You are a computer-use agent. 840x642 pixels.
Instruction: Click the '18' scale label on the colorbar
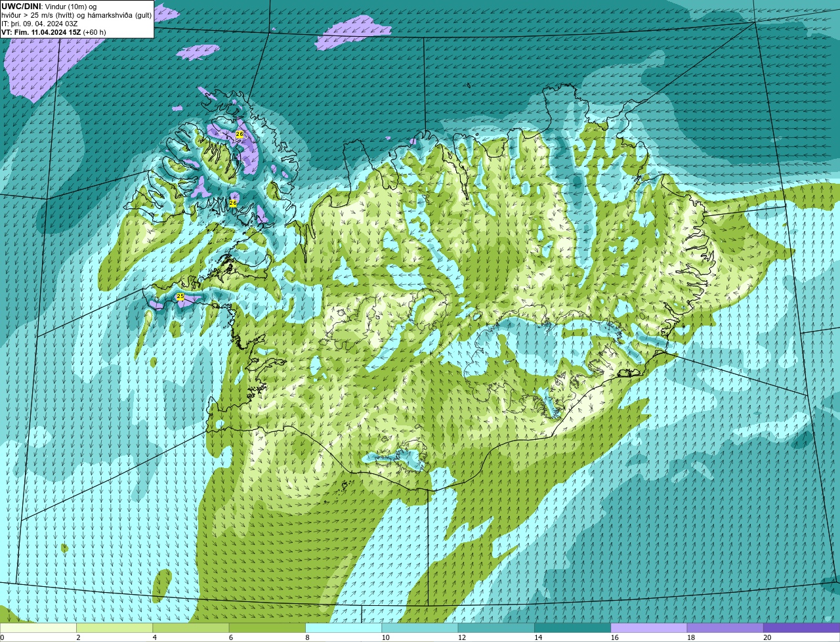tap(691, 637)
